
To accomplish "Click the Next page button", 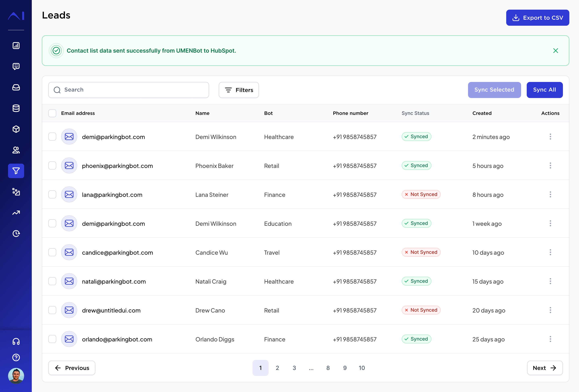I will click(545, 368).
